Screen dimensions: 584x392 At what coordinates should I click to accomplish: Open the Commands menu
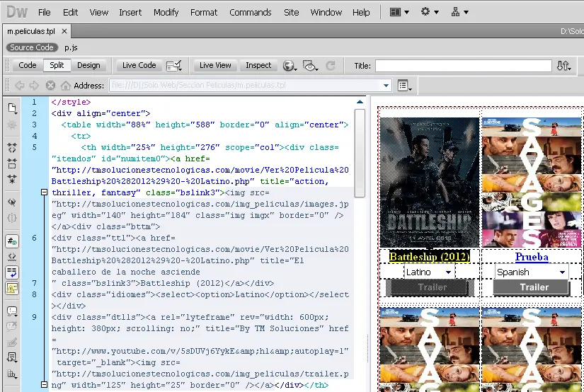click(x=251, y=12)
